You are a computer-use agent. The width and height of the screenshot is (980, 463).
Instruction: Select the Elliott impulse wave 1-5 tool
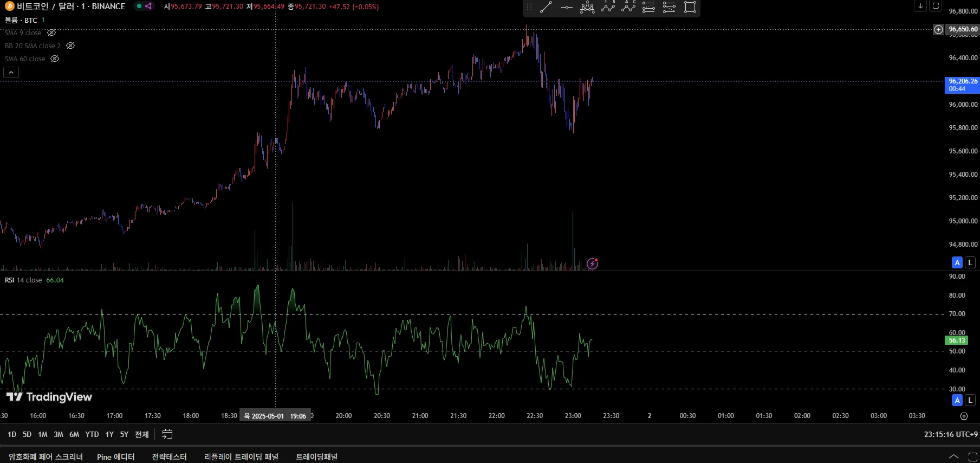(x=608, y=7)
